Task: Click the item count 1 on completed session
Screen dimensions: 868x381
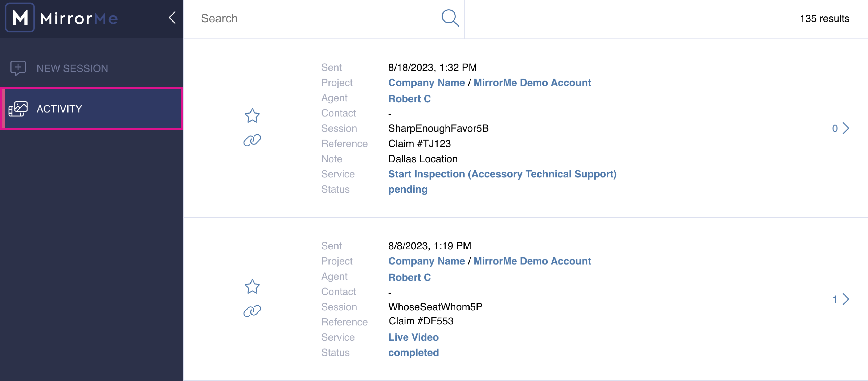Action: tap(835, 300)
